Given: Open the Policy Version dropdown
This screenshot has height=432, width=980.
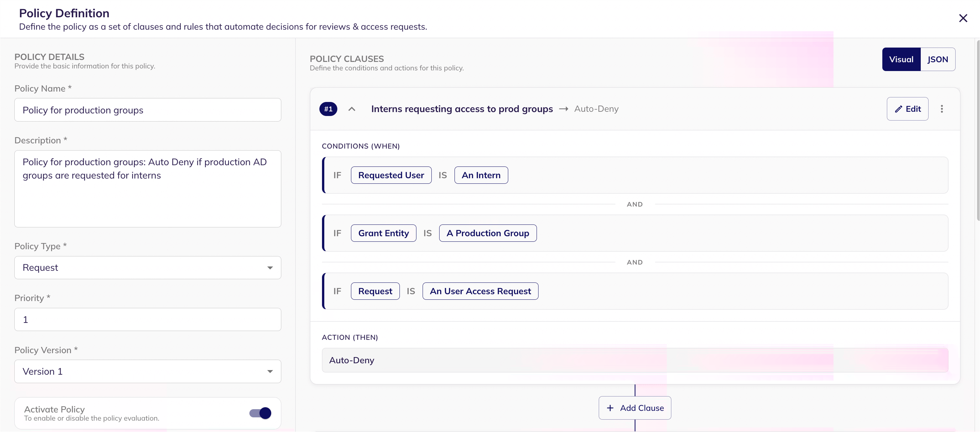Looking at the screenshot, I should 147,371.
